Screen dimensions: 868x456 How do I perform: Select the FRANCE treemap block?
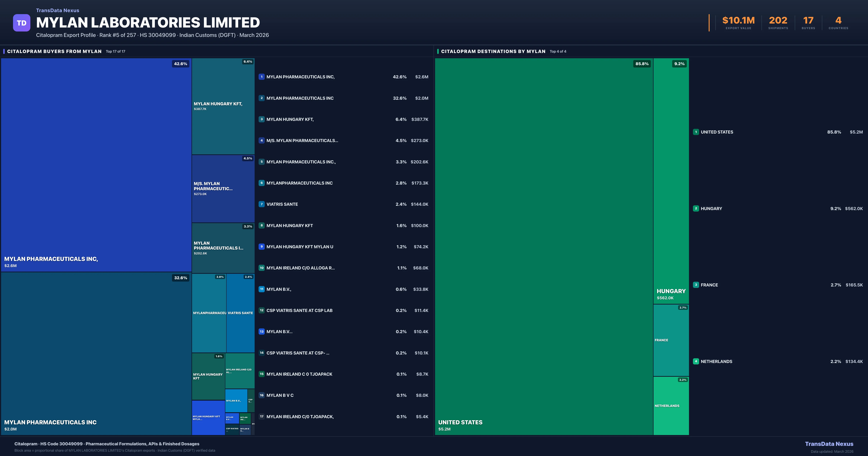pyautogui.click(x=671, y=340)
